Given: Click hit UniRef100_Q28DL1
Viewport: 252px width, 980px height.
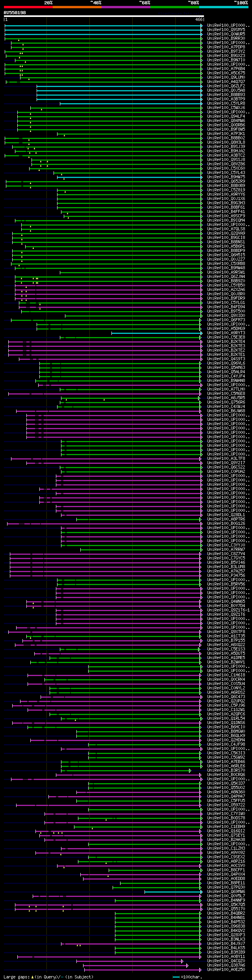Looking at the screenshot, I should tap(226, 515).
